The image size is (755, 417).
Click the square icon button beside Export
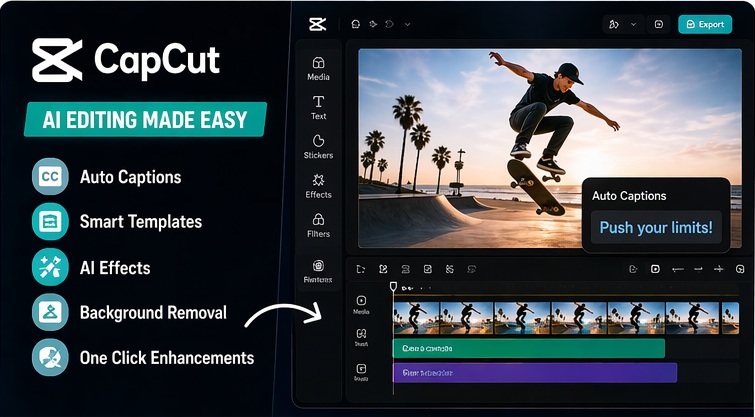click(x=659, y=24)
